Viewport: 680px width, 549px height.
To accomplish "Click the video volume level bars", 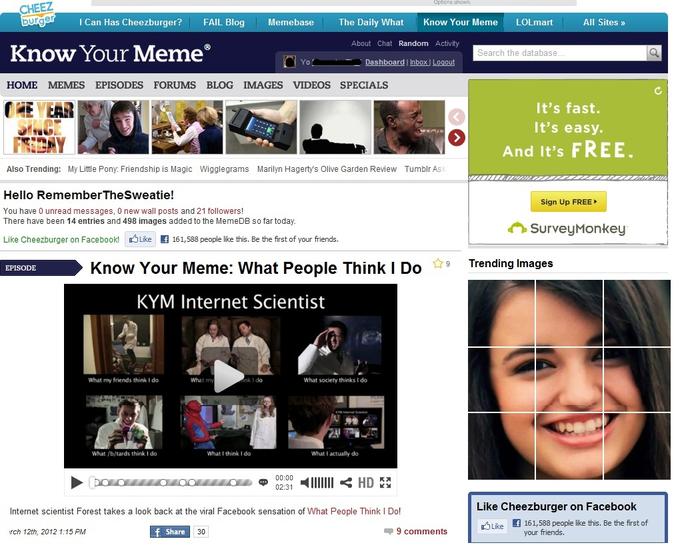I will pos(323,482).
